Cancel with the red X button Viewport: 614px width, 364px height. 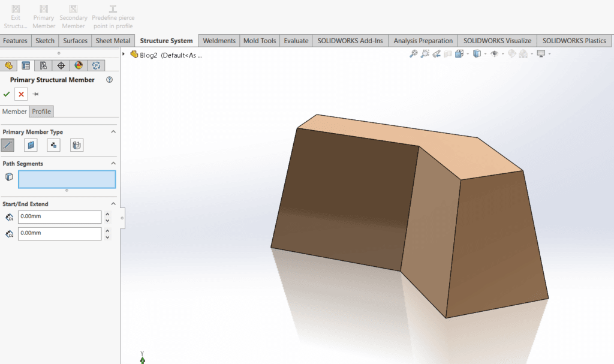[x=21, y=94]
